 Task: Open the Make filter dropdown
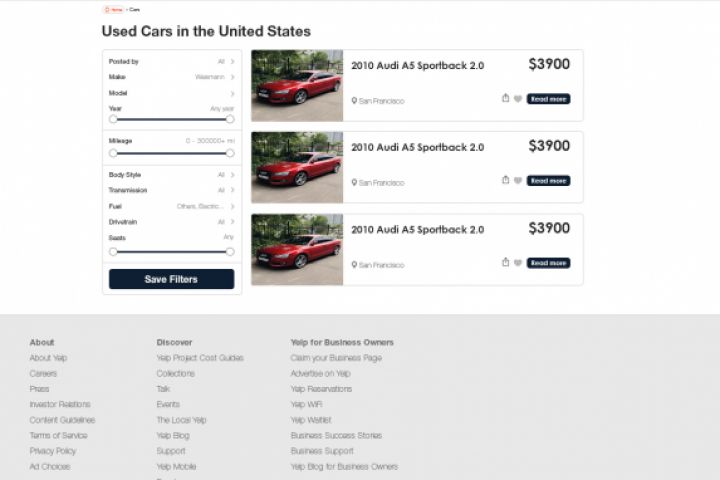coord(232,77)
